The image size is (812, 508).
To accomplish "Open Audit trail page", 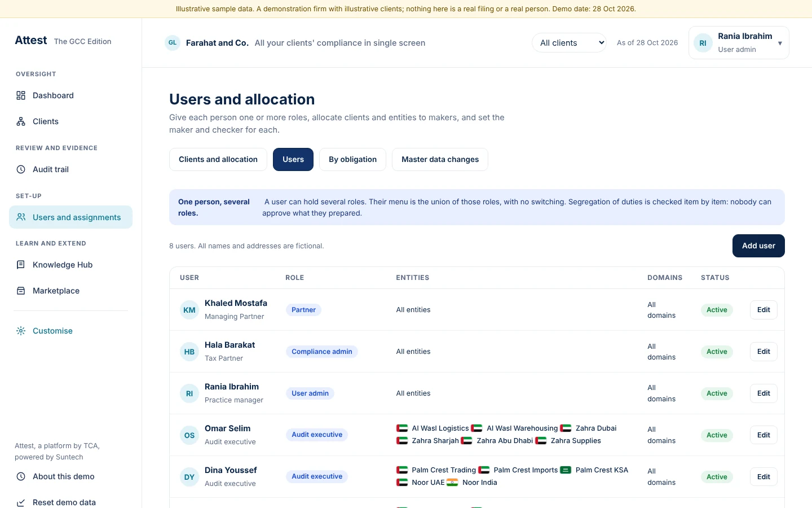I will tap(70, 169).
